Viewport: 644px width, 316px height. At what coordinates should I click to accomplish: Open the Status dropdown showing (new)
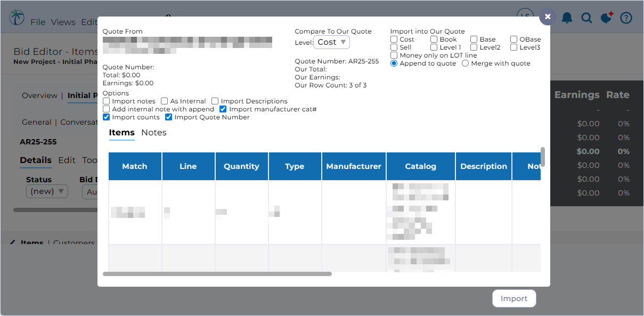coord(47,191)
